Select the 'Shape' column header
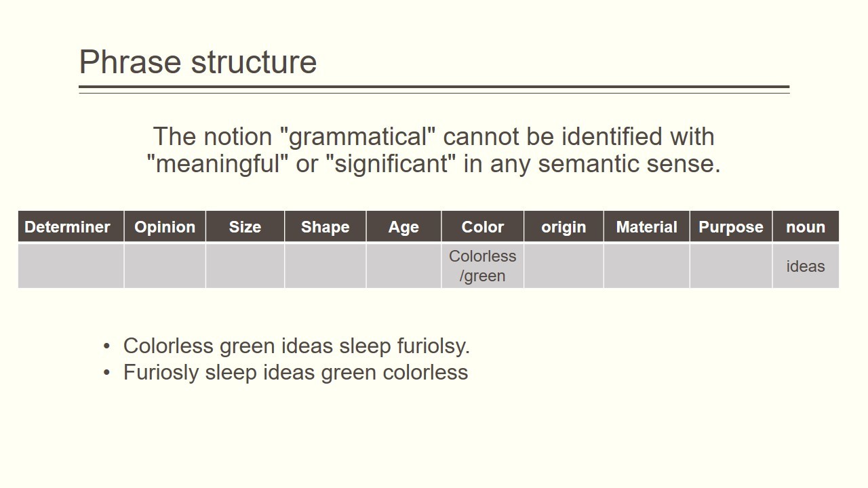 325,226
